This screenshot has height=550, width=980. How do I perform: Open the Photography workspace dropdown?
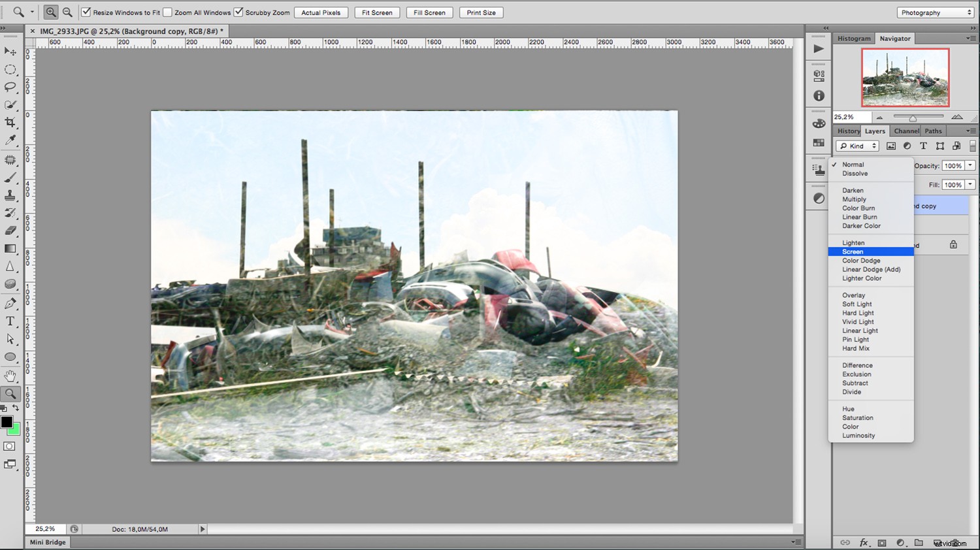tap(934, 12)
